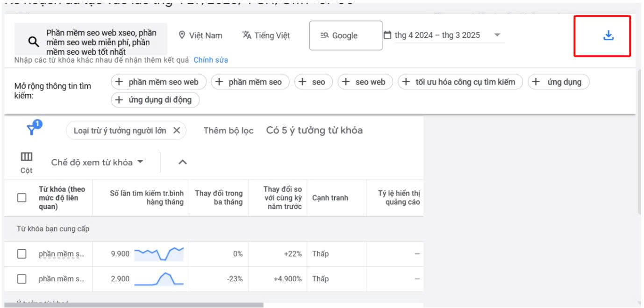Click the download keyword ideas icon
644x308 pixels.
pos(608,36)
